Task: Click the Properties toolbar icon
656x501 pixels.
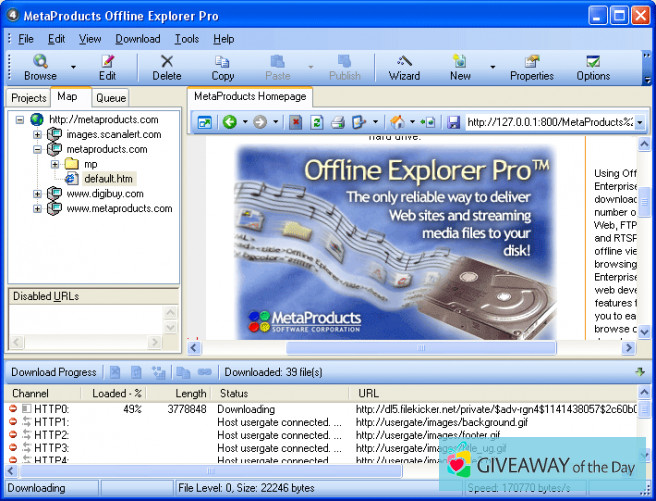Action: pyautogui.click(x=531, y=67)
